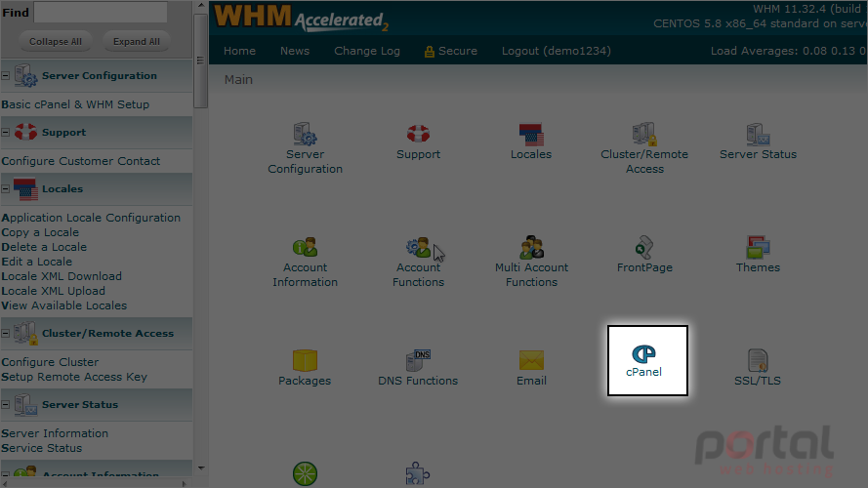Open Change Log in navigation bar
868x488 pixels.
click(367, 51)
